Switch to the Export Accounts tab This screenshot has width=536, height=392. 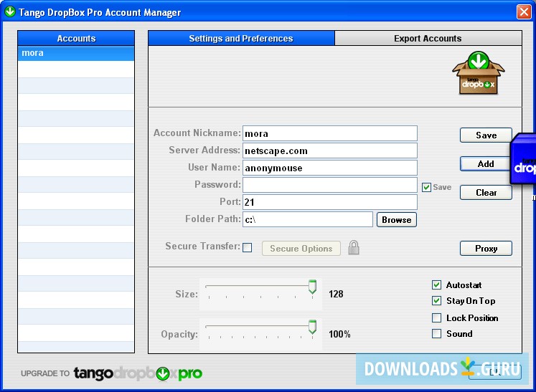[x=428, y=38]
